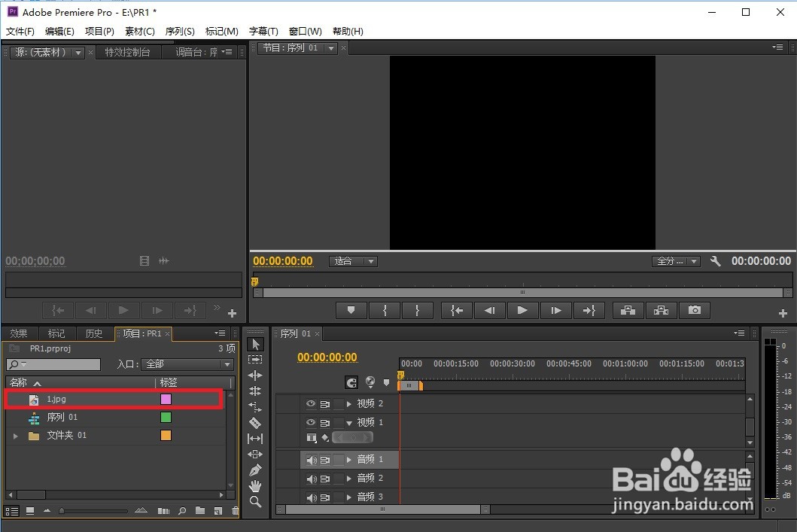Expand the 视频 2 track
Screen dimensions: 797x532
(348, 404)
